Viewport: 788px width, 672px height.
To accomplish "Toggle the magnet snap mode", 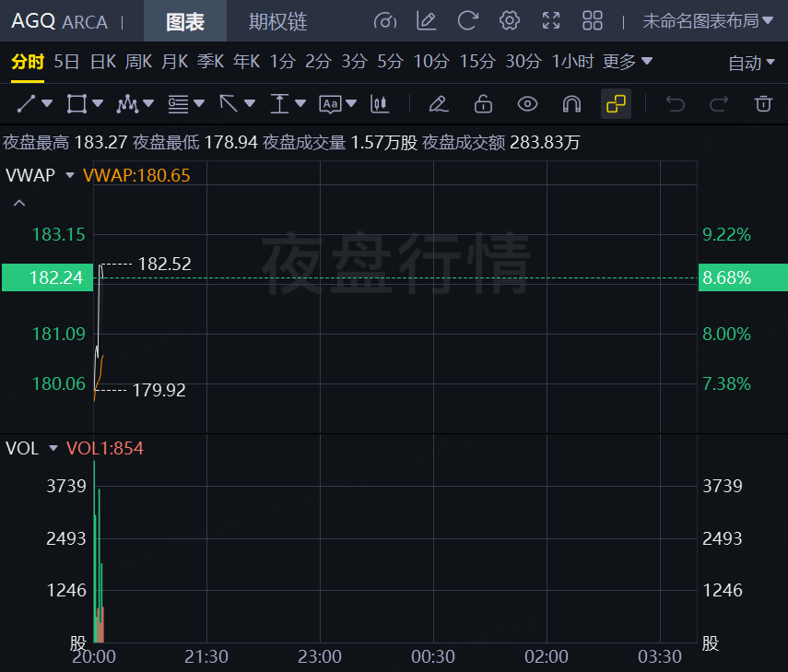I will click(571, 103).
